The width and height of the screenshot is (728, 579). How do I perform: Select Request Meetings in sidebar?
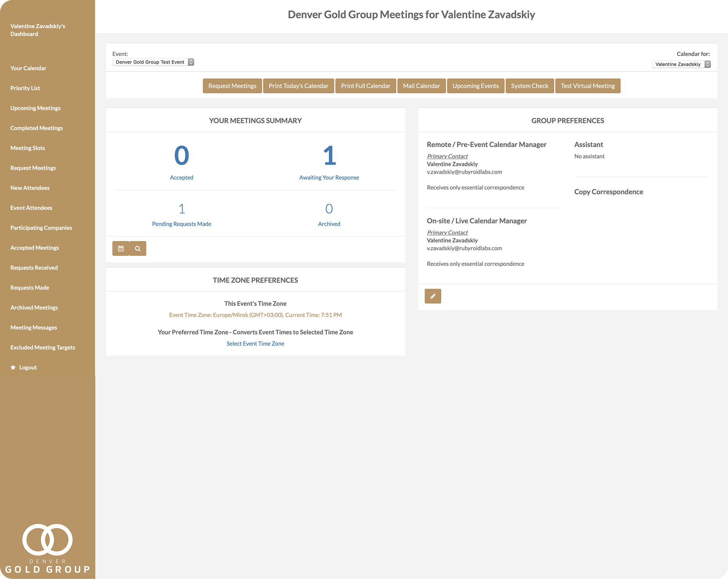(x=33, y=168)
